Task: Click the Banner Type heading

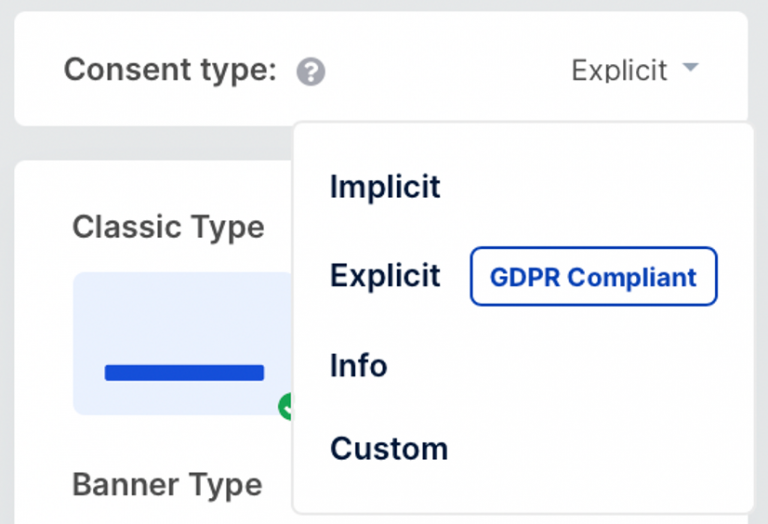Action: pos(167,485)
